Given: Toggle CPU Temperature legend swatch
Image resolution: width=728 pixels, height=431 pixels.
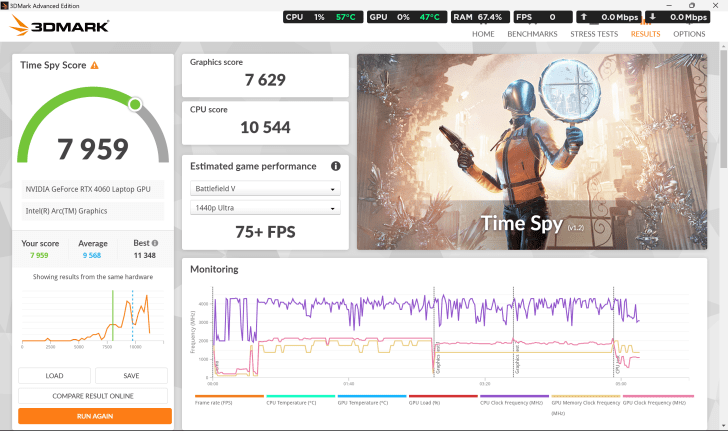Looking at the screenshot, I should [301, 396].
